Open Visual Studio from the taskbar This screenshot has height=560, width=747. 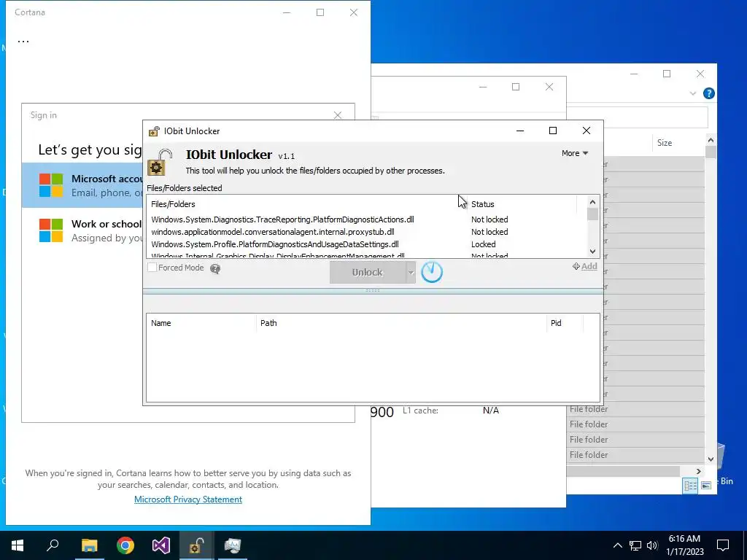pyautogui.click(x=161, y=545)
